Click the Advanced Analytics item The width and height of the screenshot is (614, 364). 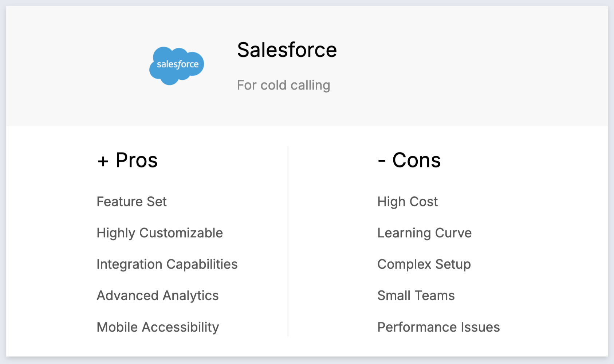[157, 296]
